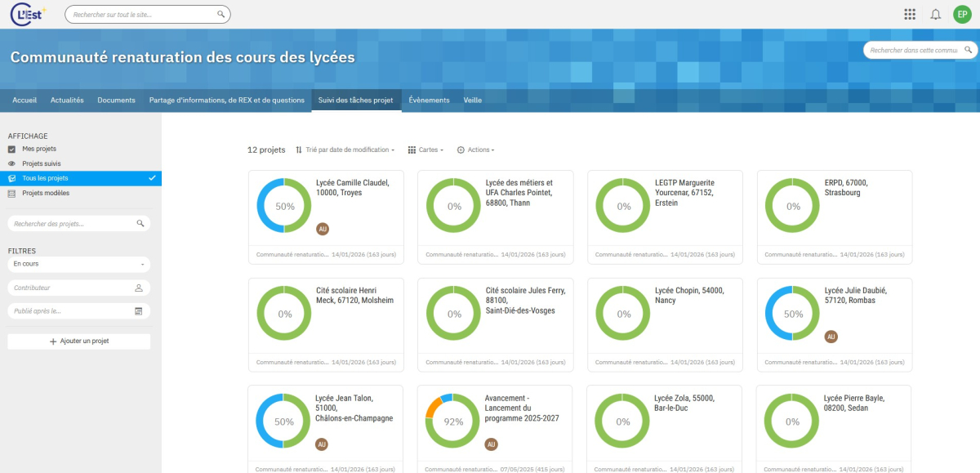
Task: Click the magnifier icon in the site search bar
Action: [x=220, y=15]
